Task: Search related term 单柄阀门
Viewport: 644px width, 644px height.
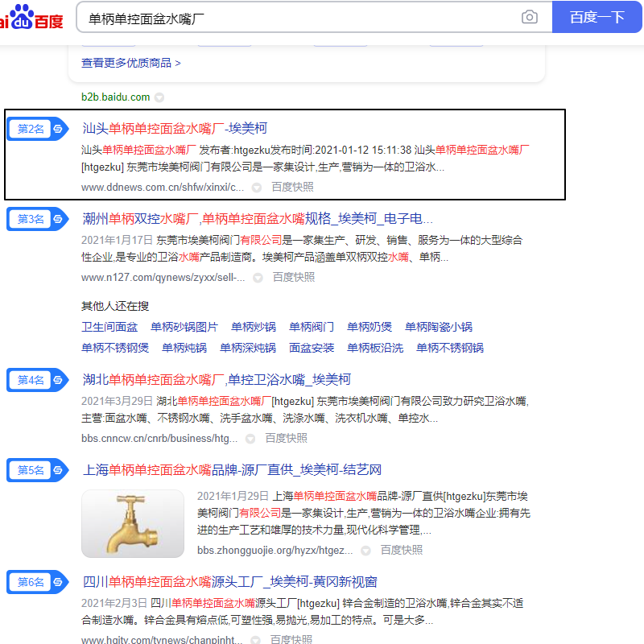Action: click(312, 327)
